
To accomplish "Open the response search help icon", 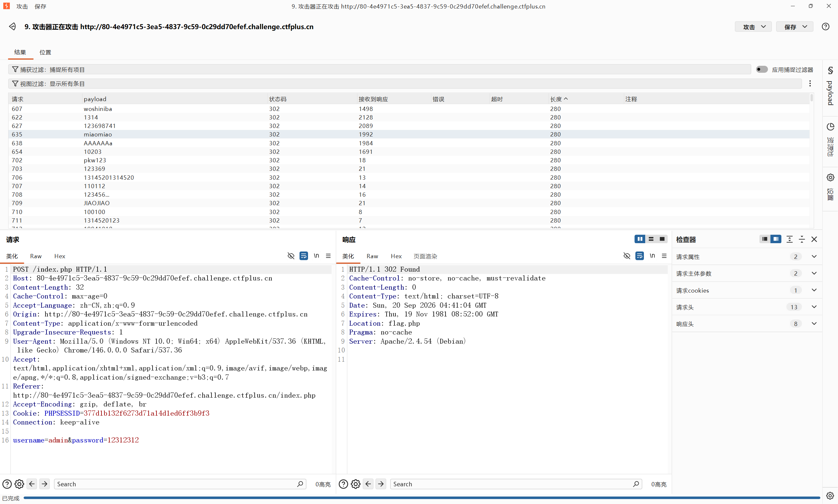I will [x=343, y=484].
